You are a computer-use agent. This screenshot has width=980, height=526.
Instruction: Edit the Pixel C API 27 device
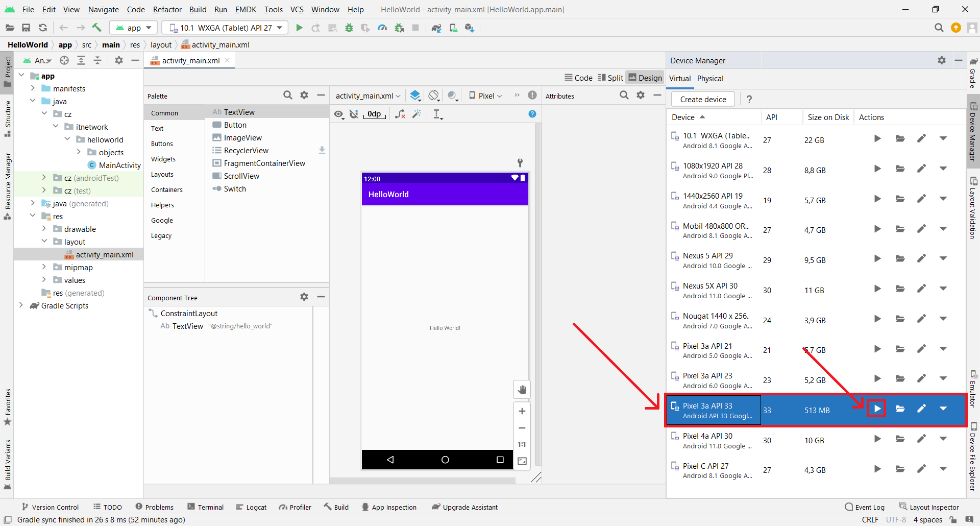[921, 468]
